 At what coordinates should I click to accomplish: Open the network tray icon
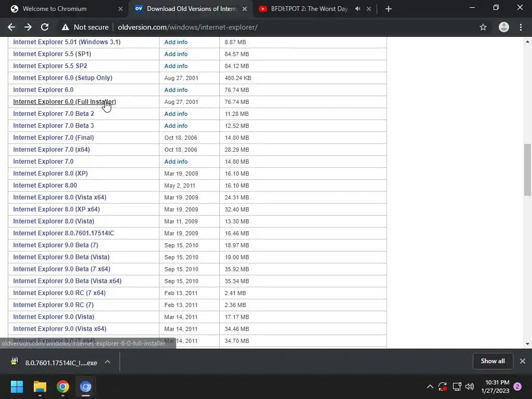(457, 387)
